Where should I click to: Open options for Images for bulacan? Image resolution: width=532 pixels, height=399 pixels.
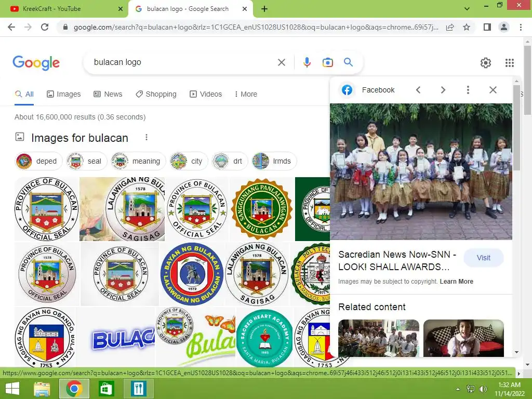point(146,137)
